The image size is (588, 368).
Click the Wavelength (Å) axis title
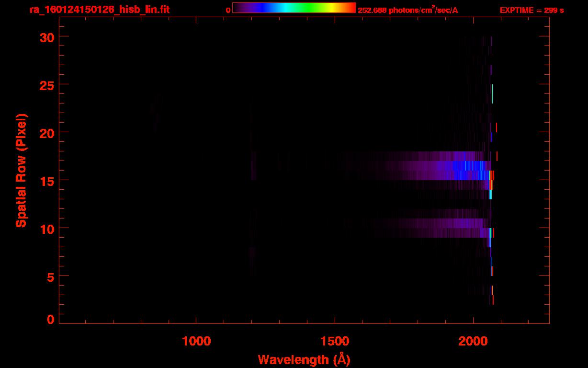pyautogui.click(x=304, y=359)
